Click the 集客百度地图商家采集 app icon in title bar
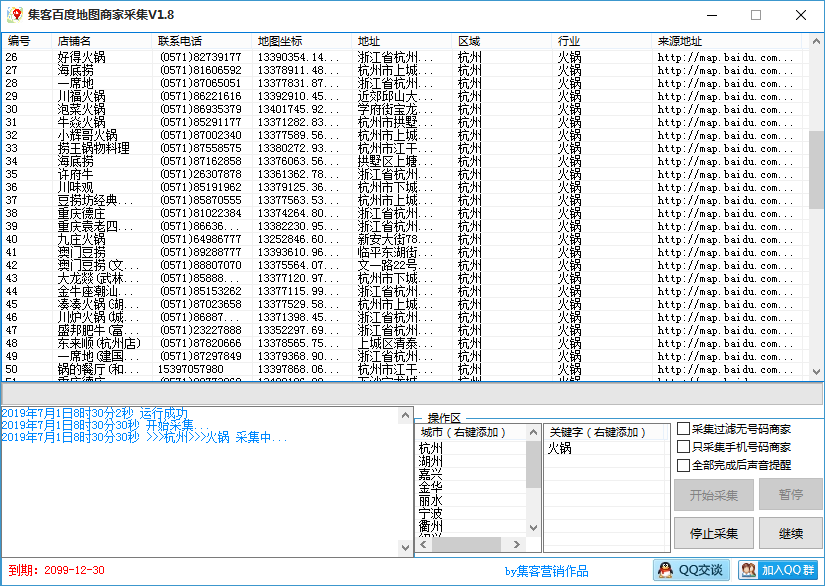 point(14,15)
